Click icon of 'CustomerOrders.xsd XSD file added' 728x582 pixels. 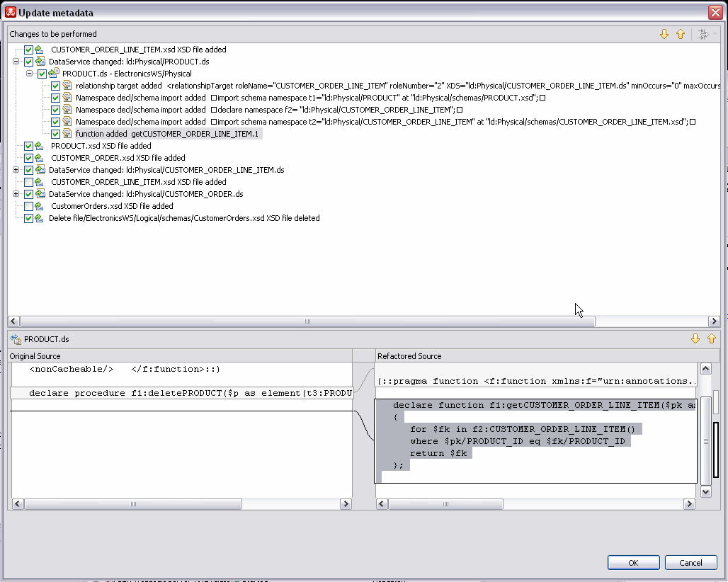pos(40,206)
